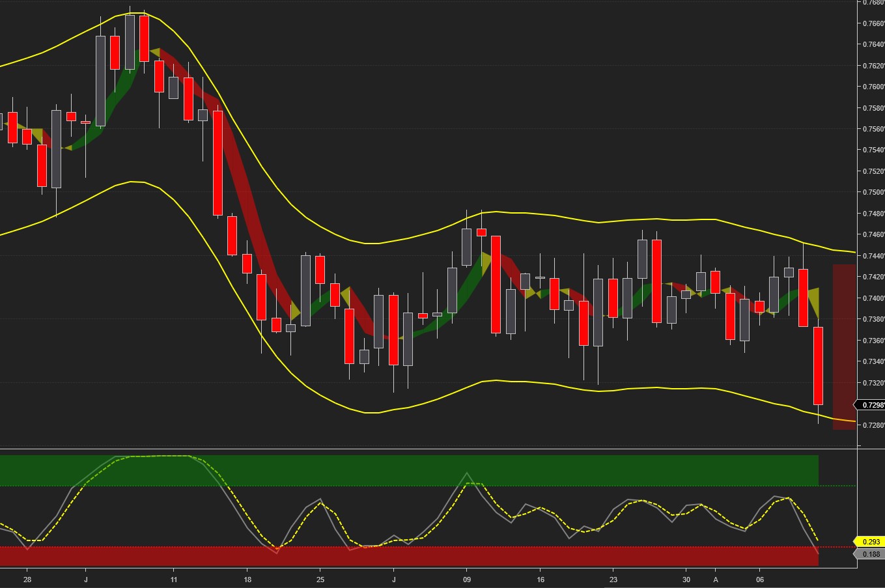Click the 0.7360 price axis label
This screenshot has height=588, width=885.
pyautogui.click(x=873, y=341)
